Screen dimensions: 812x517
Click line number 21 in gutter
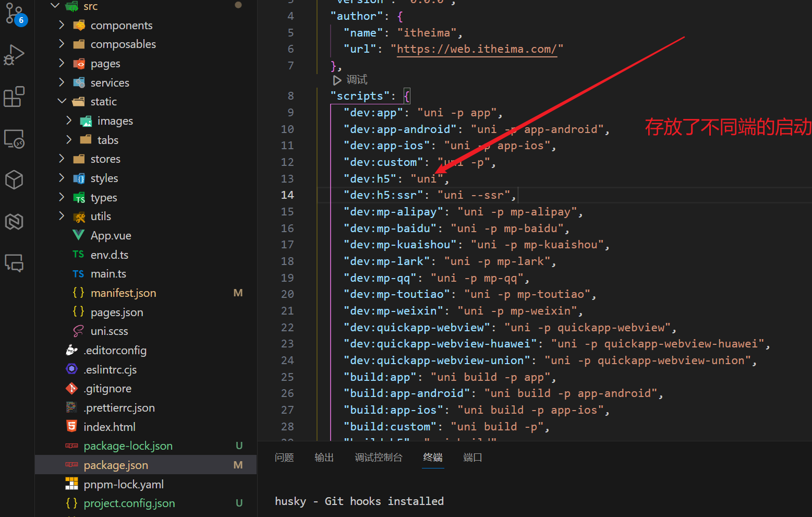(x=287, y=311)
